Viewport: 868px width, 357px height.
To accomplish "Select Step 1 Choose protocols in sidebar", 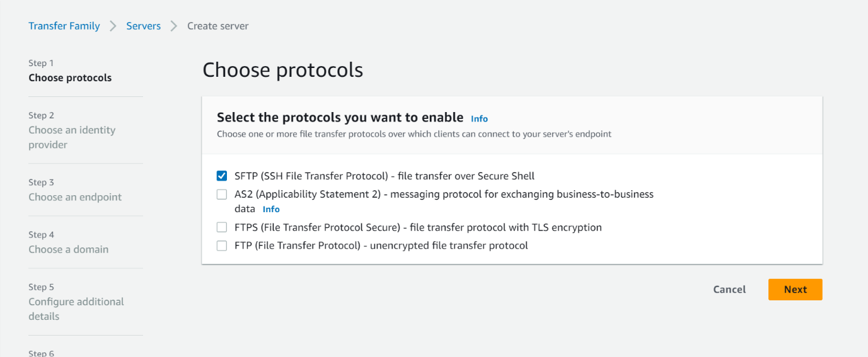I will point(70,77).
